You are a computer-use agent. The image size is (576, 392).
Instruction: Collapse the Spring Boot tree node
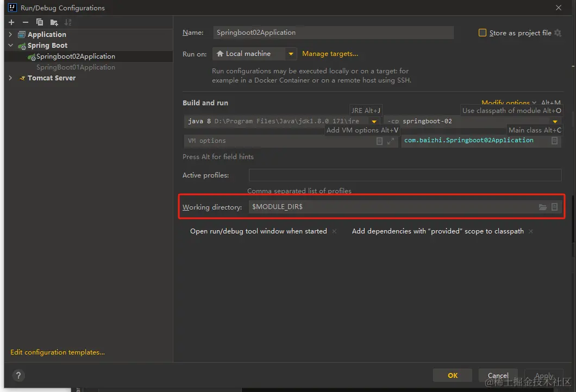tap(10, 45)
